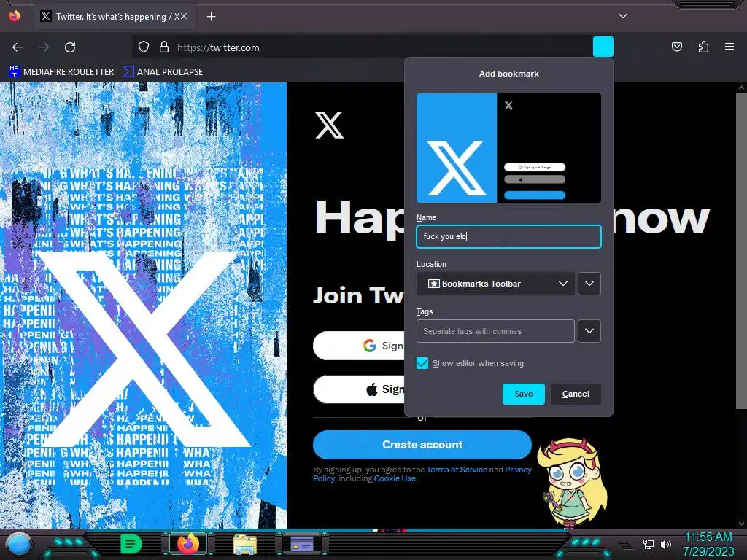747x560 pixels.
Task: Close the Twitter tab
Action: 183,16
